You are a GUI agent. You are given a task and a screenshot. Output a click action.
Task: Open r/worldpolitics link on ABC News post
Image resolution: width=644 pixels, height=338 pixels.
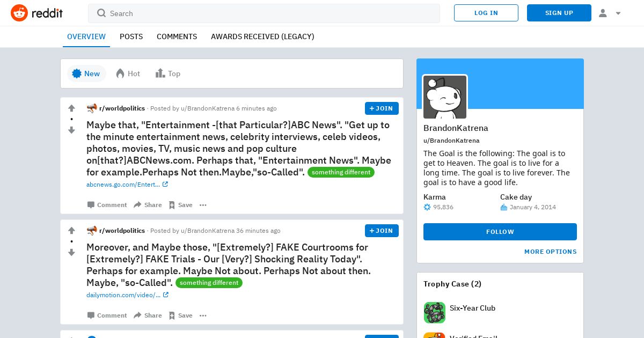122,108
